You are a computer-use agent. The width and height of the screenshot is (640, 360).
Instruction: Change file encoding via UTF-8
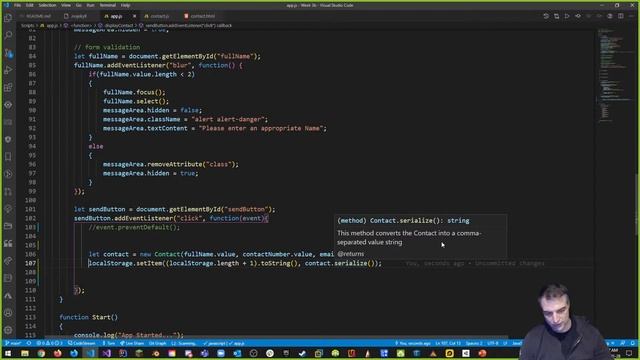[x=493, y=343]
